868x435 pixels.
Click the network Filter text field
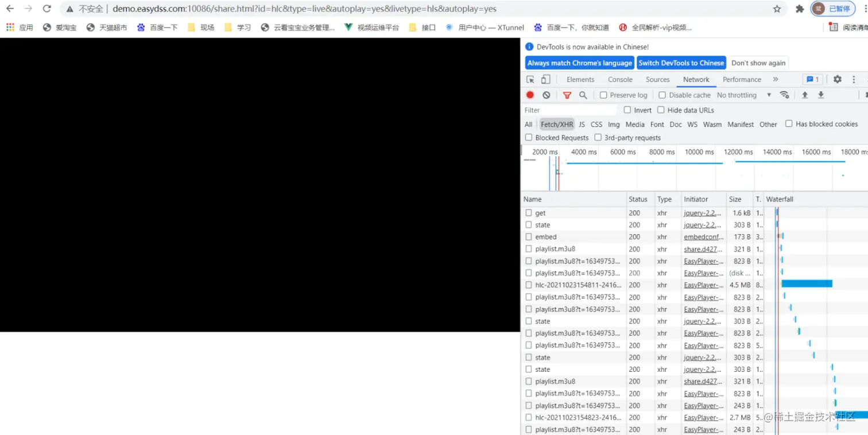(x=569, y=110)
